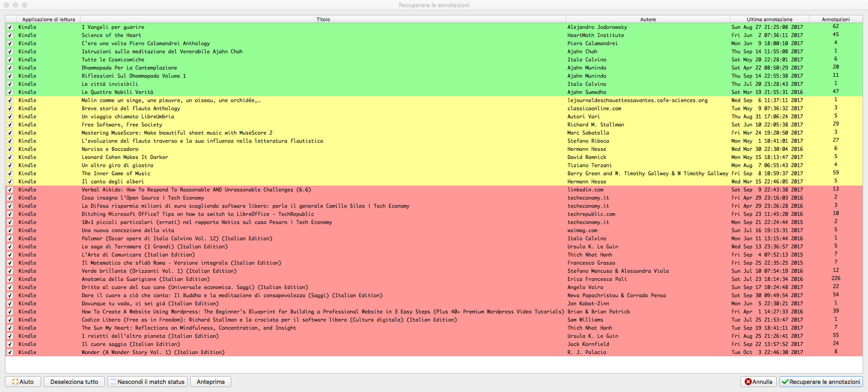Click author 'Alejandro Jodorowsky'

click(x=597, y=27)
